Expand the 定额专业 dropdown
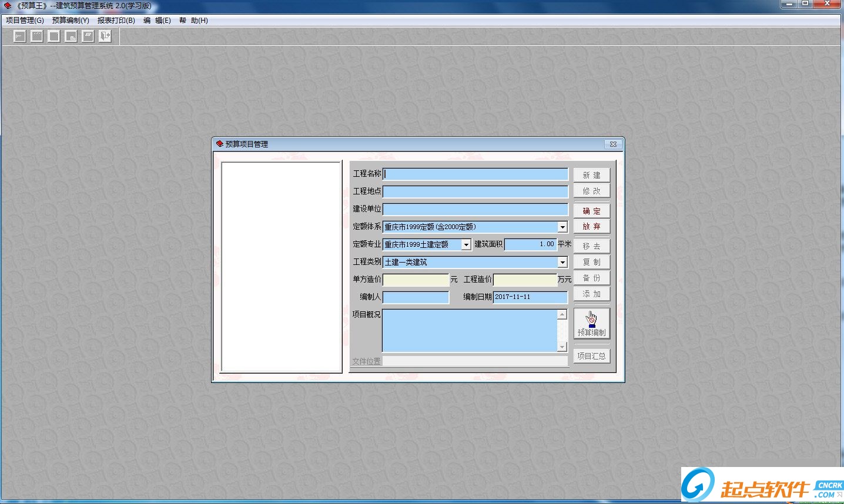The image size is (844, 504). 466,244
